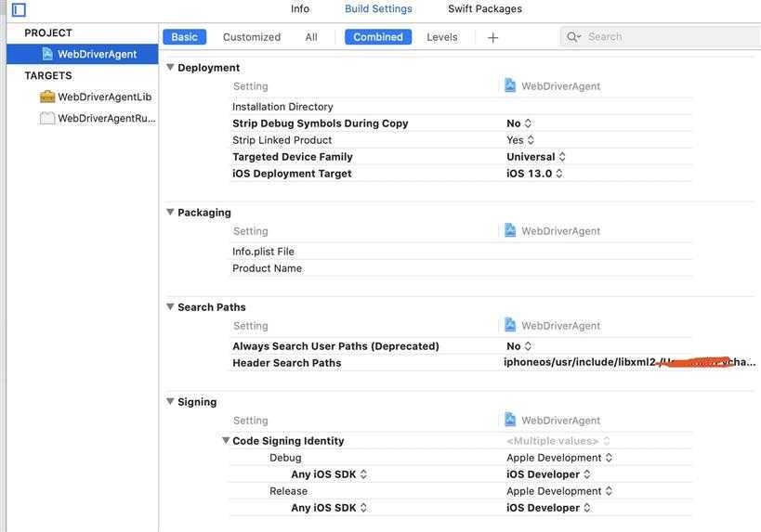Toggle the project navigator sidebar icon

pyautogui.click(x=19, y=9)
